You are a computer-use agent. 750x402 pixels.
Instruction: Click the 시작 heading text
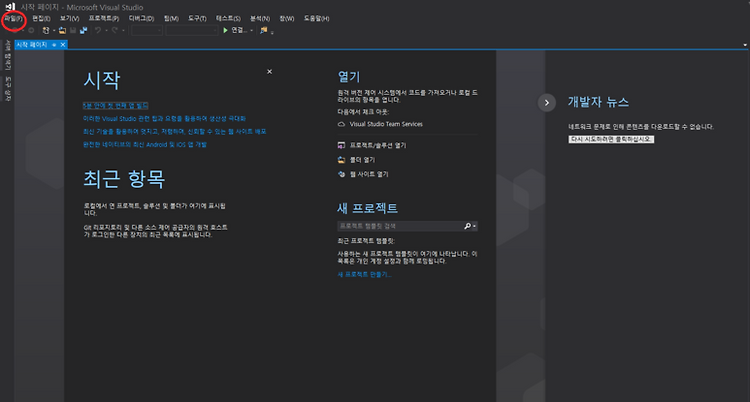point(101,80)
